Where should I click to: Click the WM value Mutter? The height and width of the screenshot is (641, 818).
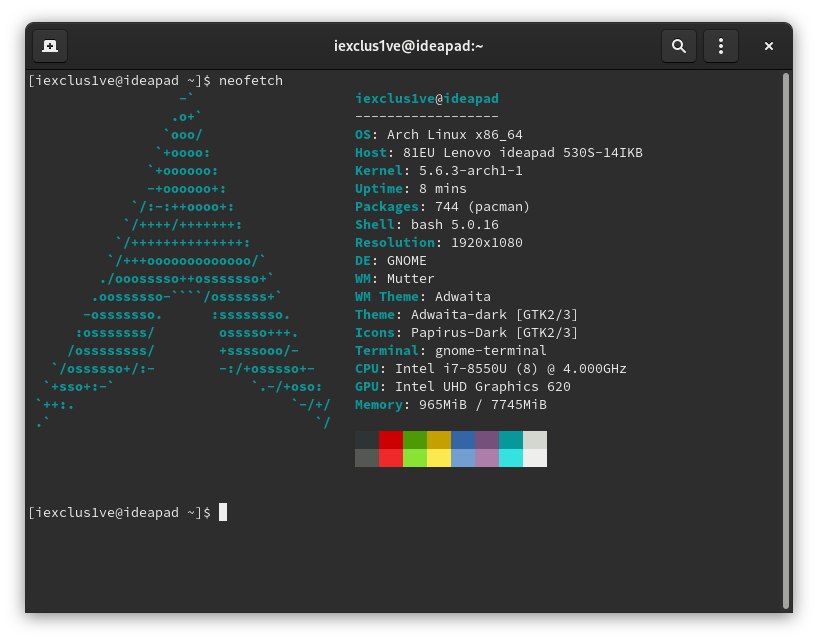[410, 279]
